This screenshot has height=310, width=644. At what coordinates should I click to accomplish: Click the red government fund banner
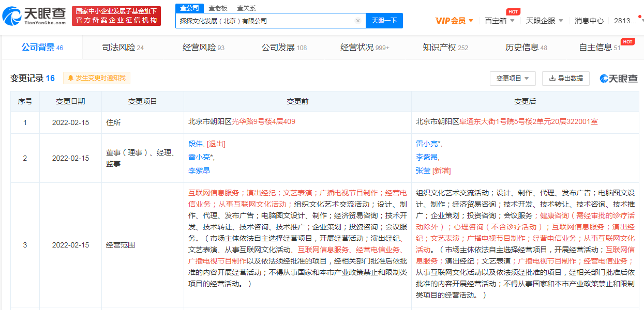click(116, 16)
